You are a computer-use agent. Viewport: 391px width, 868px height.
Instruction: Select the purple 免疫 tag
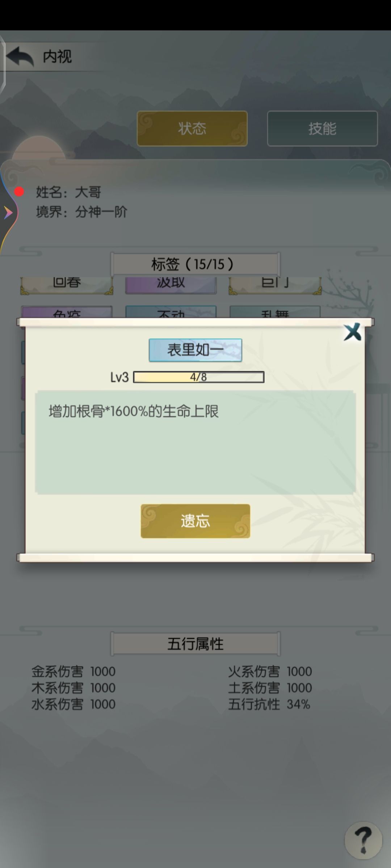[67, 312]
